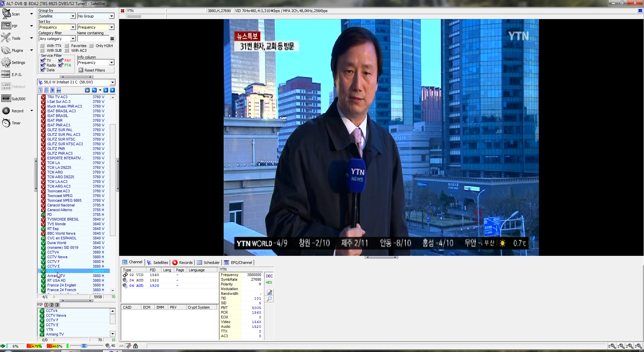Switch values to DEC display
Image resolution: width=644 pixels, height=352 pixels.
click(269, 276)
